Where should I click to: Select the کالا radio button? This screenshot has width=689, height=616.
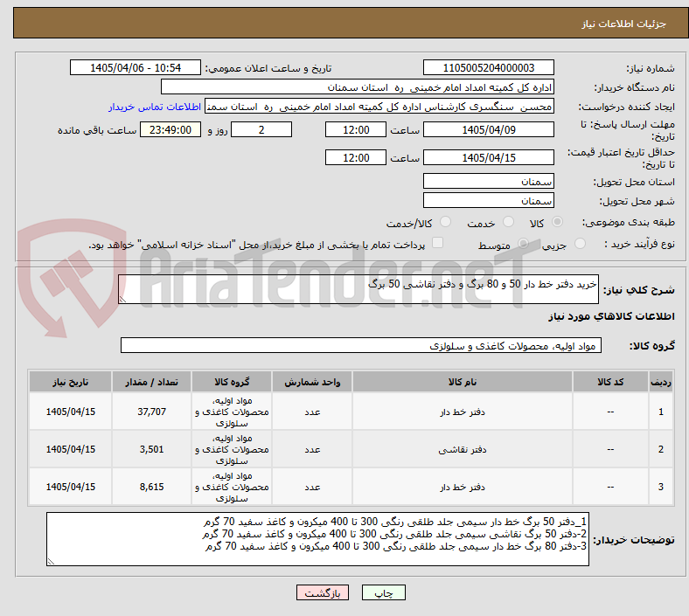[x=557, y=222]
